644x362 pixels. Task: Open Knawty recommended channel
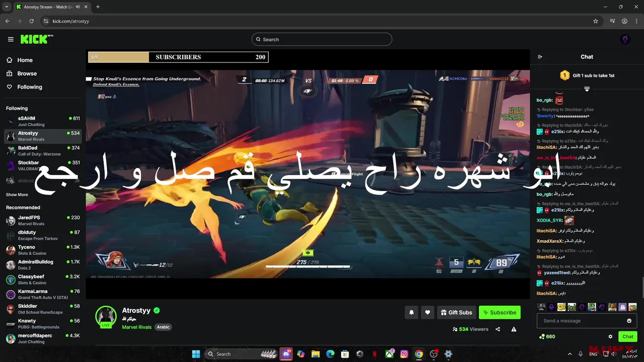43,323
